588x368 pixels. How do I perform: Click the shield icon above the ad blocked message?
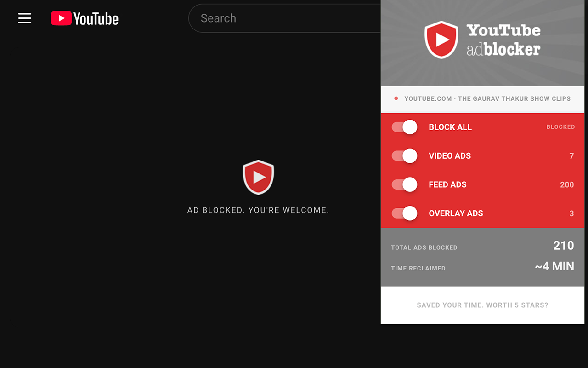(x=258, y=177)
